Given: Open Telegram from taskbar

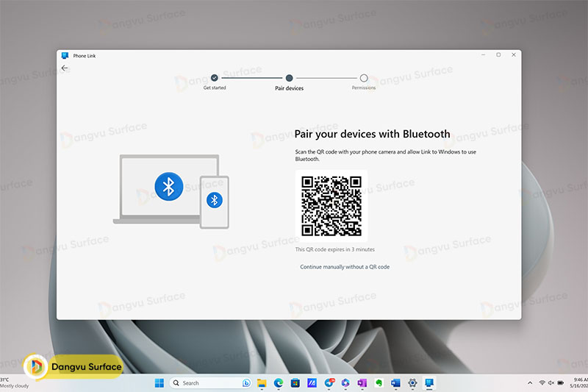Looking at the screenshot, I should point(329,383).
